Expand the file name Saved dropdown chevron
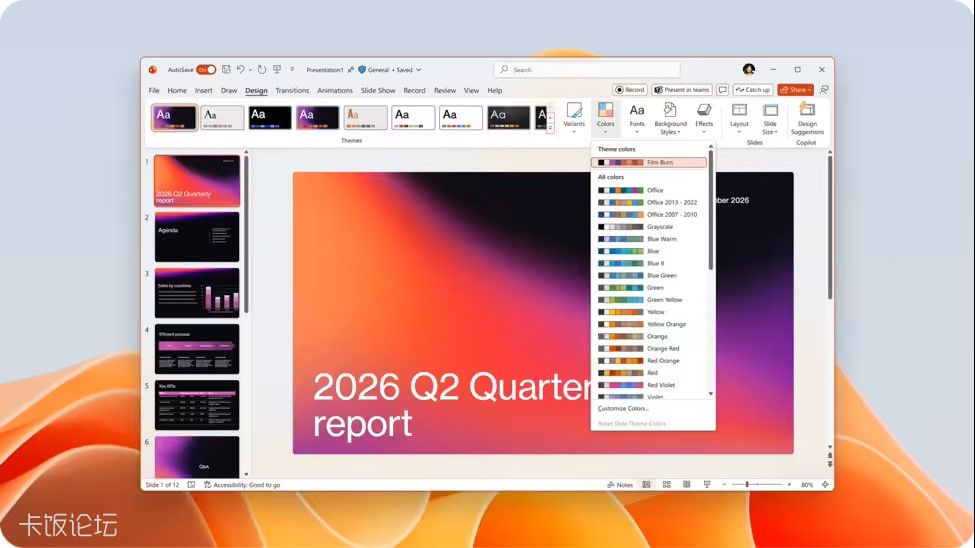 tap(418, 70)
